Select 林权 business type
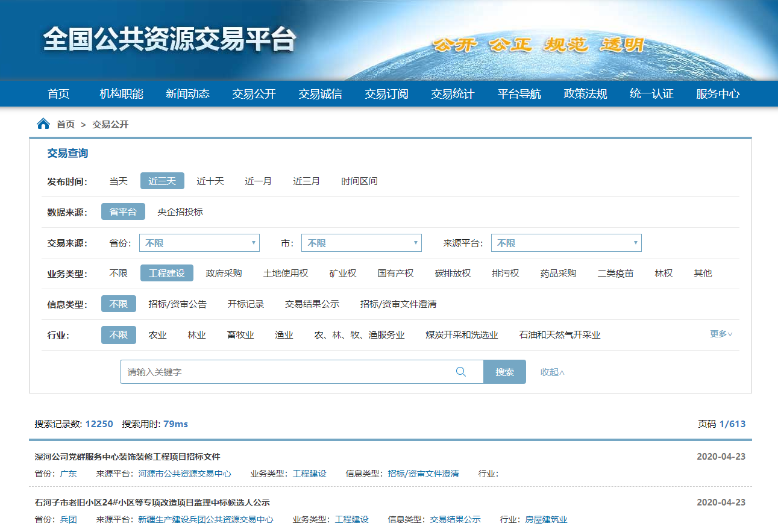Screen dimensions: 778x532 pos(664,274)
